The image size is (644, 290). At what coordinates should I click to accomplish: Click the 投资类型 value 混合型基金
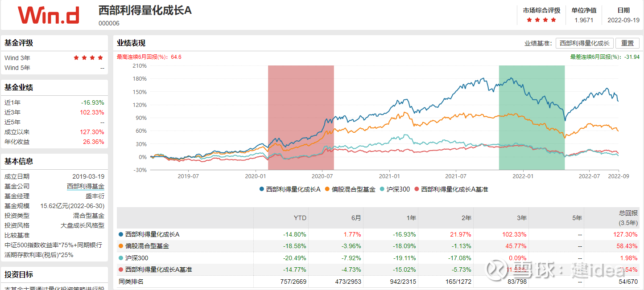[x=89, y=216]
